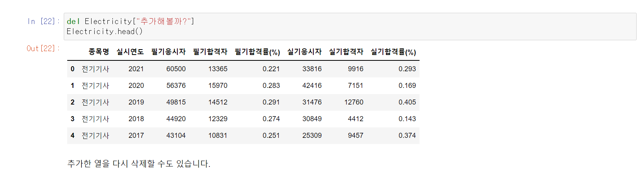The width and height of the screenshot is (644, 187).
Task: Click the value 0.274
Action: pos(271,119)
